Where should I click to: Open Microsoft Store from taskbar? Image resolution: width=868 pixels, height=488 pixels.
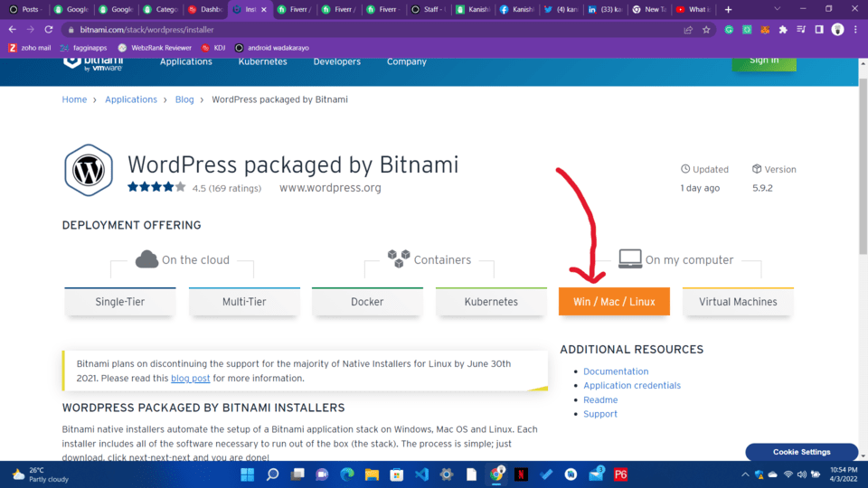397,474
